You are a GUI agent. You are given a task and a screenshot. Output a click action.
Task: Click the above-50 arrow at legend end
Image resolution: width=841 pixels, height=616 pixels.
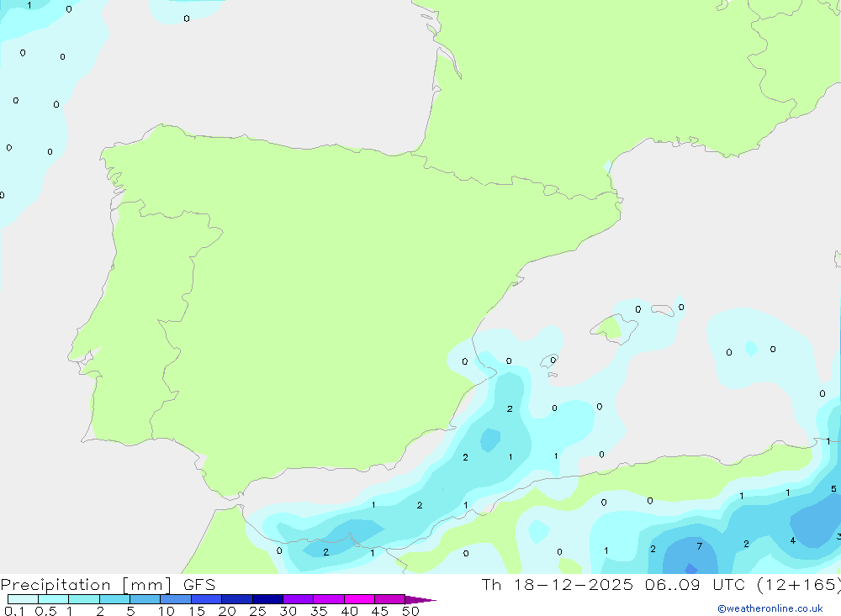click(420, 599)
